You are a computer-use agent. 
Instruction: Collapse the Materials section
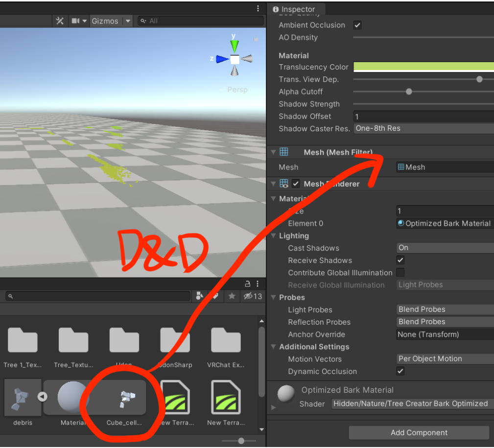click(x=274, y=199)
